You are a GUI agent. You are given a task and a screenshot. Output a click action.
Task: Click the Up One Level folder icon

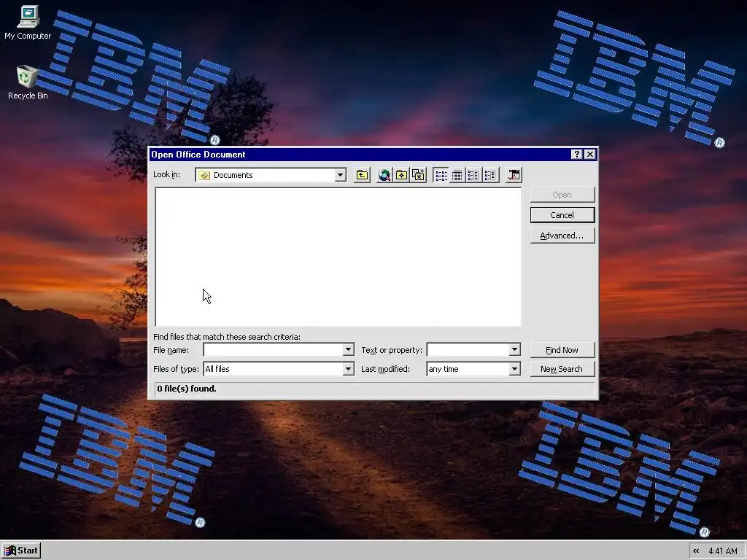362,175
